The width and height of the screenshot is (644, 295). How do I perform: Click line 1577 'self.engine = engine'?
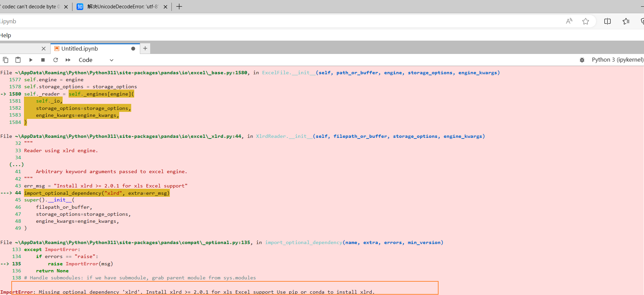[54, 80]
